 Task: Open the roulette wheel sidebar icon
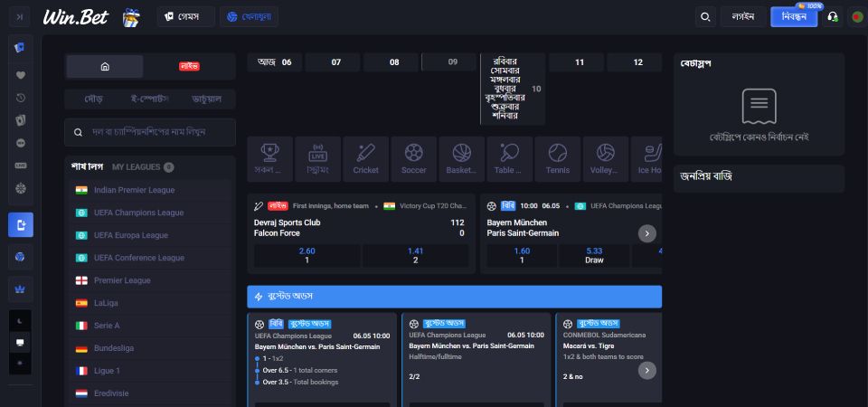pos(21,188)
